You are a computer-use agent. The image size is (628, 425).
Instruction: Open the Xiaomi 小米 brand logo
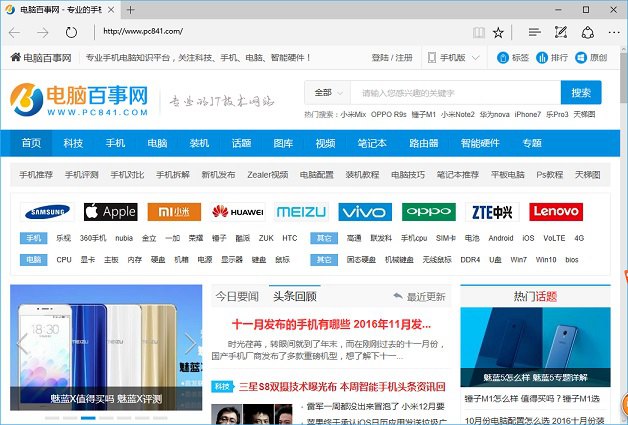[174, 212]
